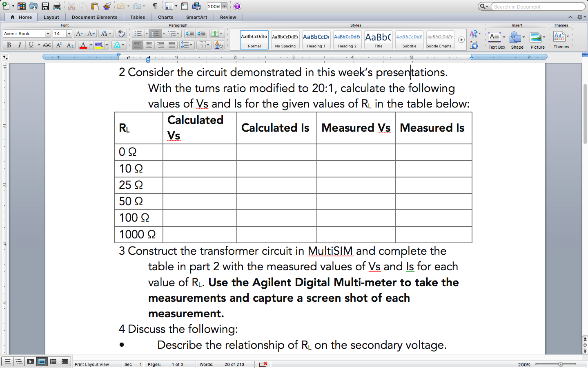This screenshot has height=368, width=588.
Task: Toggle bold formatting
Action: coord(9,45)
